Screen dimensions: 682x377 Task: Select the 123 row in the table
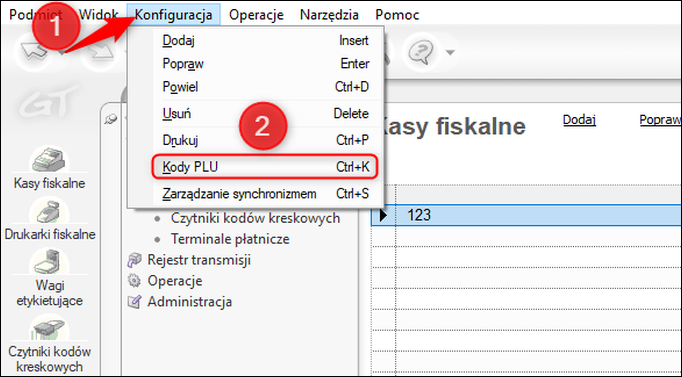click(x=526, y=215)
